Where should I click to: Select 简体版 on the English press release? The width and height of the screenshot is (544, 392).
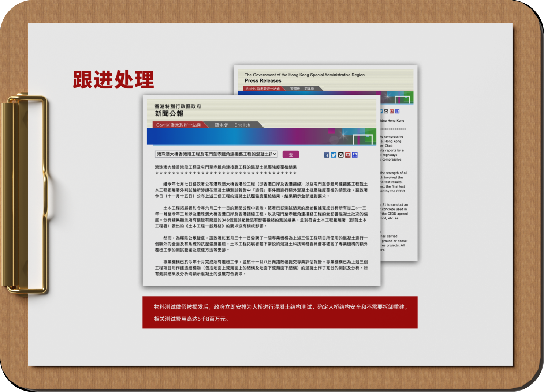[309, 89]
